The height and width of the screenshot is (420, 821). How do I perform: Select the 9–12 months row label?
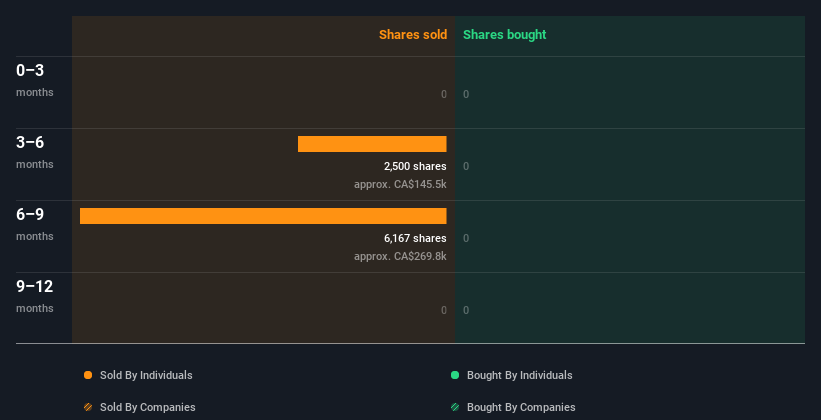(x=35, y=295)
